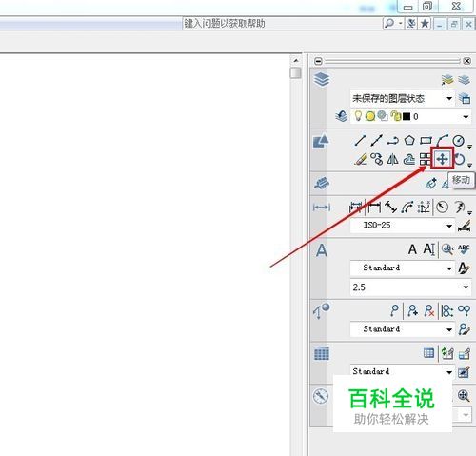Select the Radius Dimension tool
476x456 pixels.
click(x=442, y=208)
